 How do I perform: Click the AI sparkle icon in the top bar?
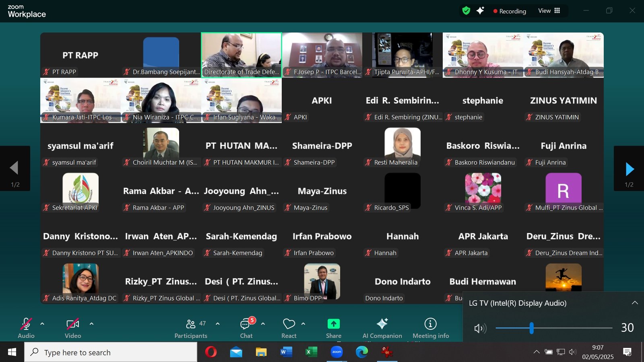click(x=480, y=11)
